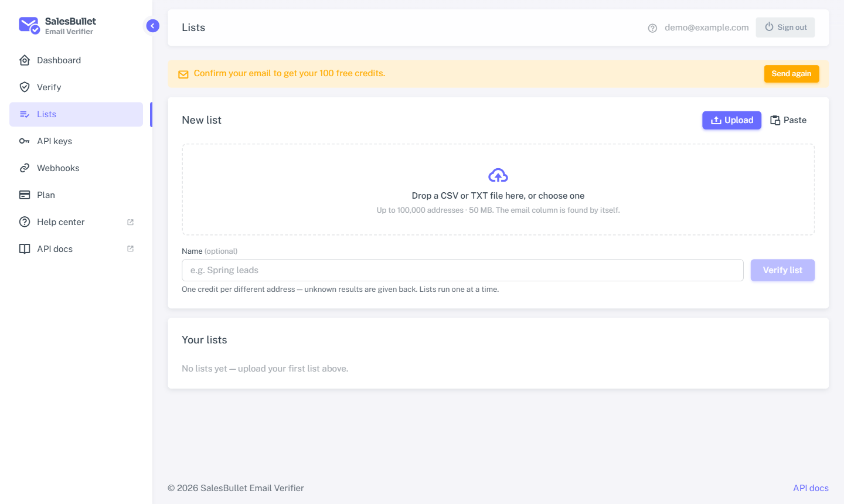Collapse the sidebar with the chevron button

point(152,26)
